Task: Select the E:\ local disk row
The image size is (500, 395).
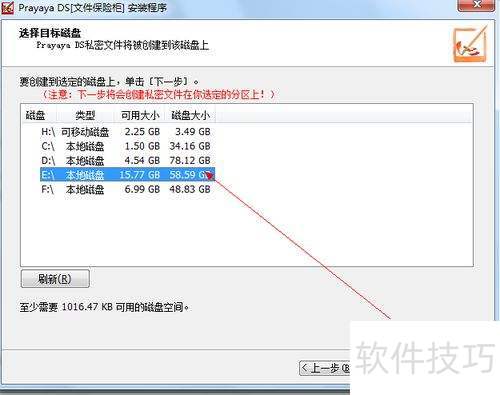Action: tap(127, 175)
